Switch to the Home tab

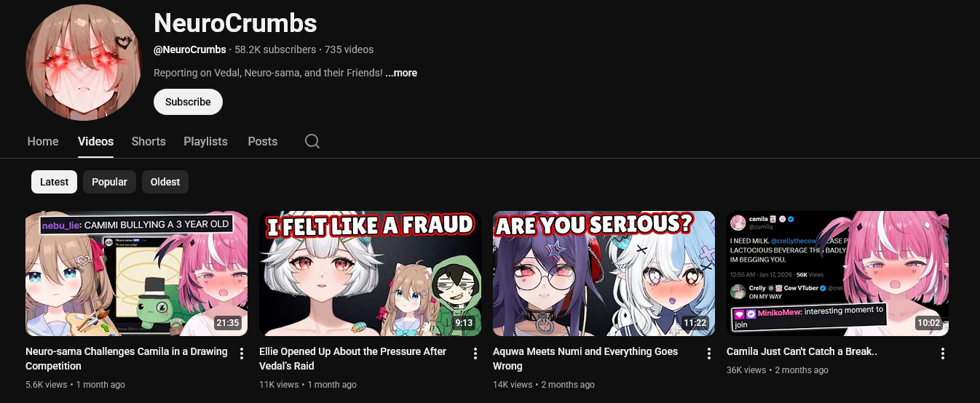pyautogui.click(x=43, y=141)
